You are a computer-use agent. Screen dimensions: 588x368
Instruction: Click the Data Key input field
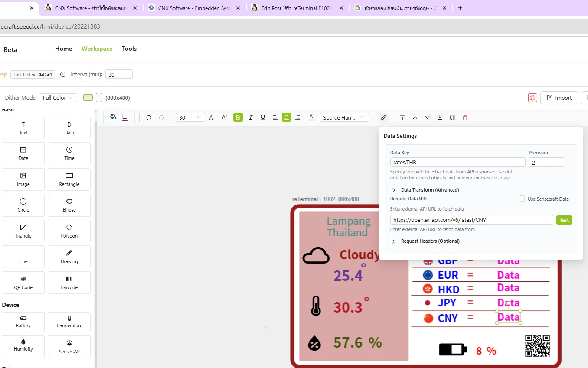457,163
